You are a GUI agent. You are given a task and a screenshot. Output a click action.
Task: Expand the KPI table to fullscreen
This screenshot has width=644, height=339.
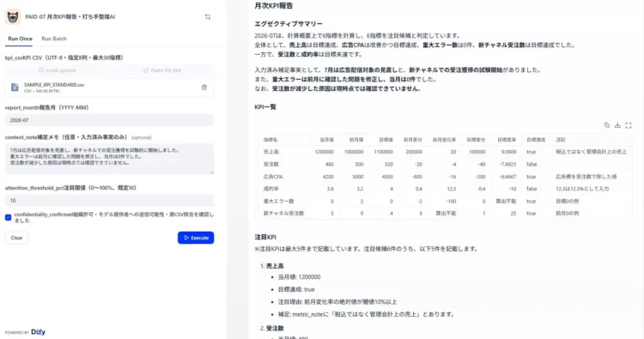[x=628, y=125]
